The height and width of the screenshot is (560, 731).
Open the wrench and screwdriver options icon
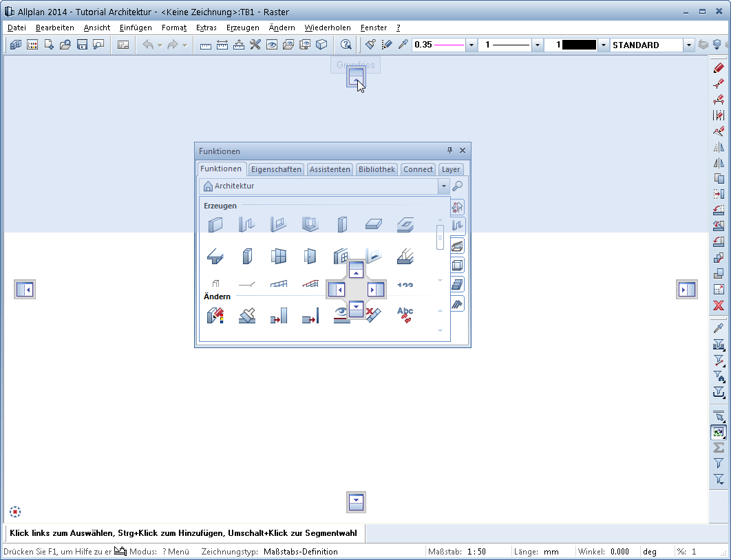pyautogui.click(x=255, y=45)
